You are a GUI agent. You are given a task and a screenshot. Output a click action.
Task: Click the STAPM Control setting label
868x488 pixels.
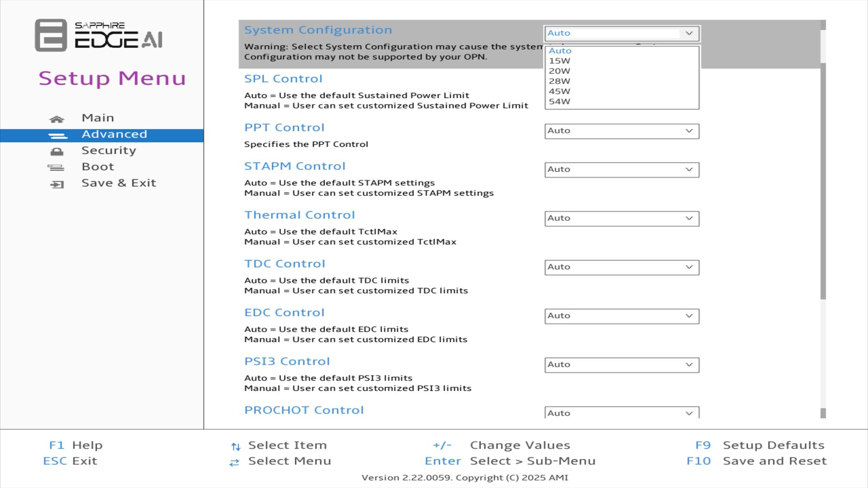coord(295,166)
